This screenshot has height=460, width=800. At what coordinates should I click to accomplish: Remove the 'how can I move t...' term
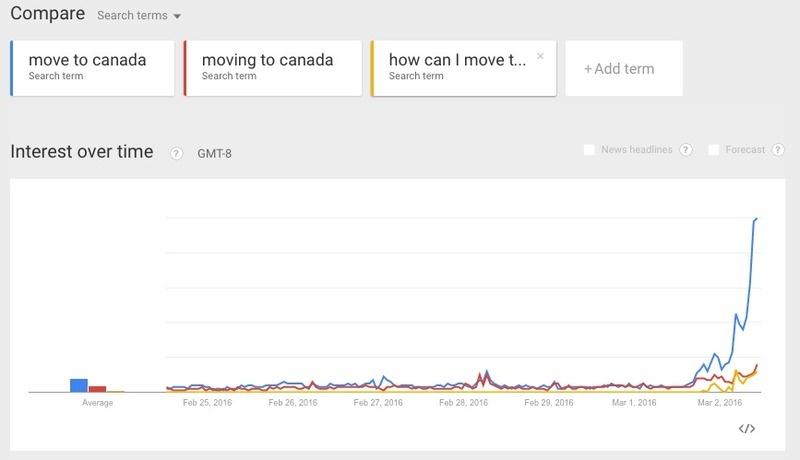(x=541, y=57)
